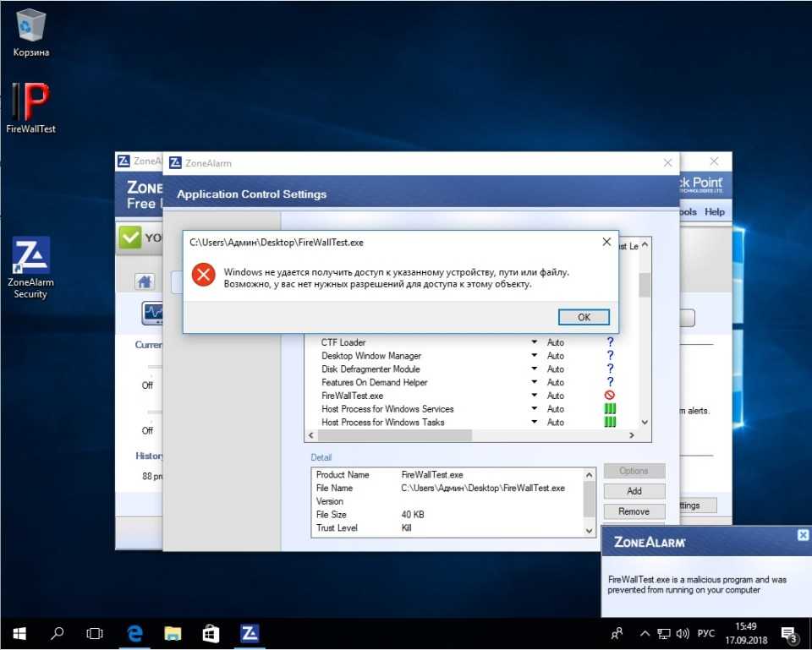Click the Remove button
This screenshot has height=650, width=812.
tap(634, 511)
